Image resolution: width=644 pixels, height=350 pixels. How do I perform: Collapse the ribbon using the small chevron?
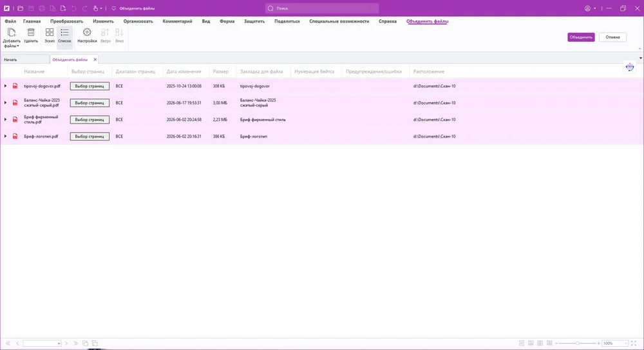[639, 48]
